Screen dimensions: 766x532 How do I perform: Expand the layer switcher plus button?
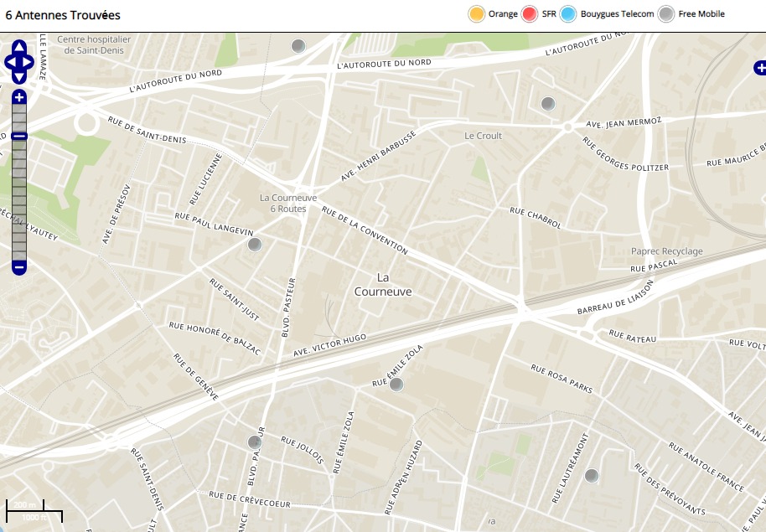[758, 68]
